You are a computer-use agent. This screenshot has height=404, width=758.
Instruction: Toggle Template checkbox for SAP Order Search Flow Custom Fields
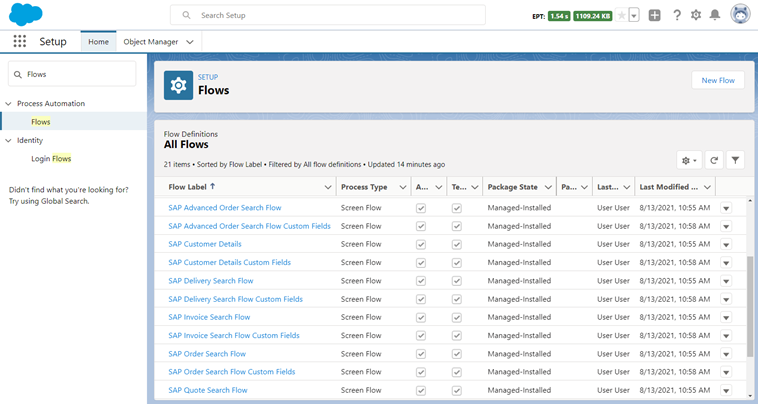(x=456, y=372)
